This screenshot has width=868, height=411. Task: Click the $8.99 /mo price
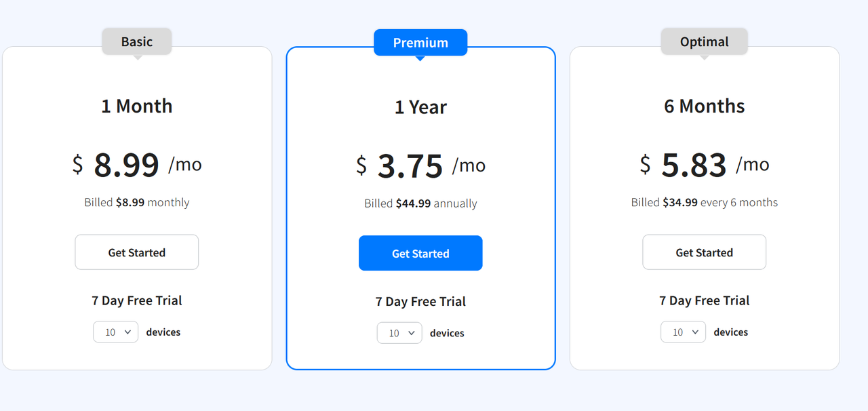tap(137, 164)
